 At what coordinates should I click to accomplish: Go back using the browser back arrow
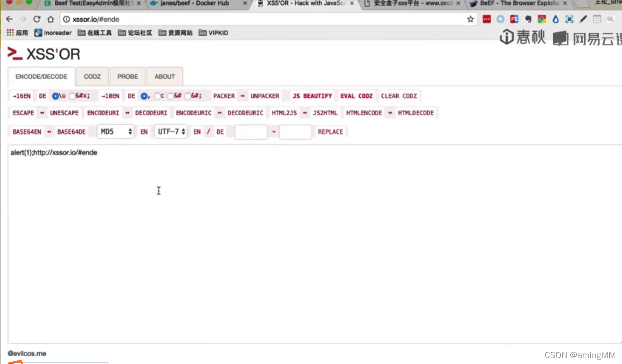pos(9,19)
